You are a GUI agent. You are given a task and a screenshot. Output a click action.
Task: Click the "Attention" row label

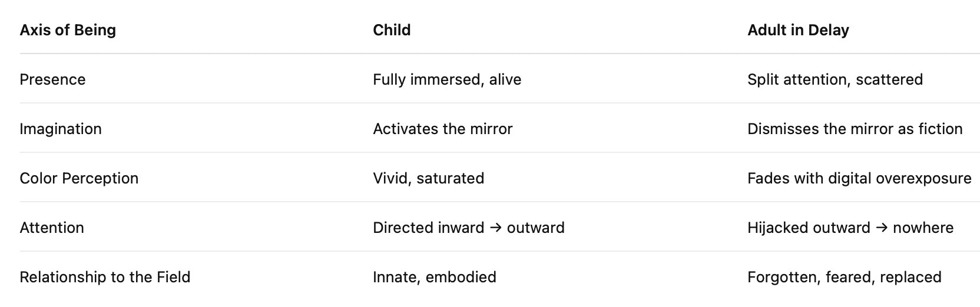pyautogui.click(x=52, y=228)
